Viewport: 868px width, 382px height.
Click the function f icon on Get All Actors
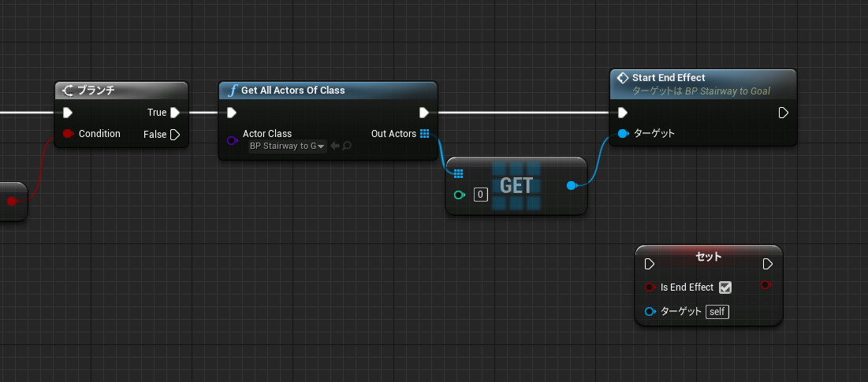click(x=233, y=91)
